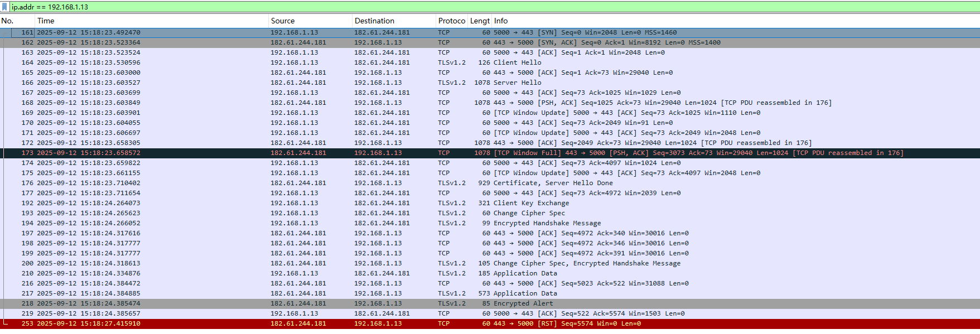This screenshot has height=334, width=980.
Task: Click the Length column header
Action: tap(480, 21)
